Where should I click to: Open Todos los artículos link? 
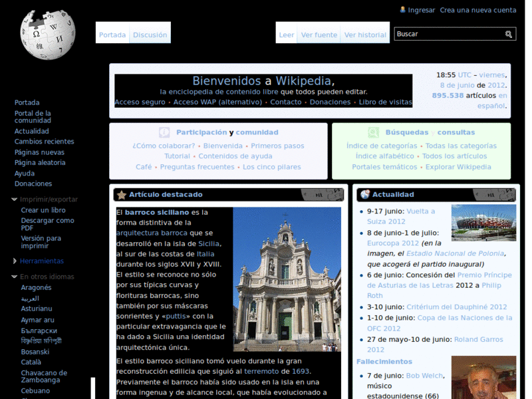(454, 156)
